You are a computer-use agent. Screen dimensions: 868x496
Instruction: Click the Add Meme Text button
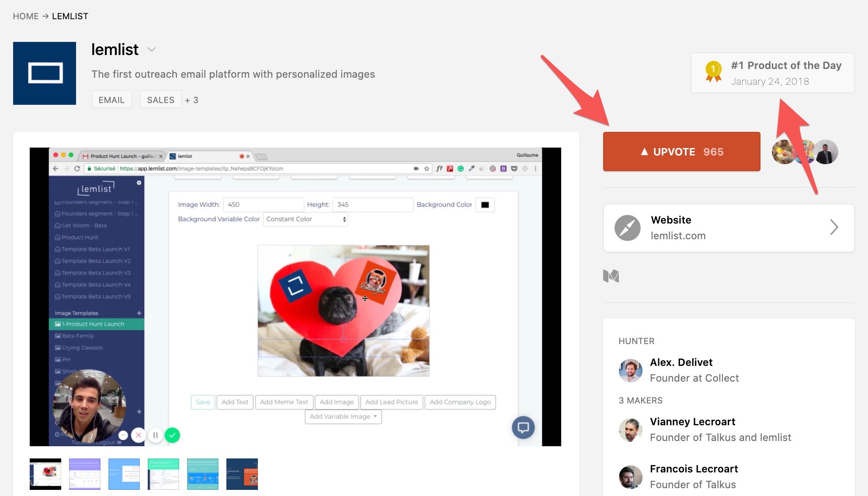click(x=284, y=402)
